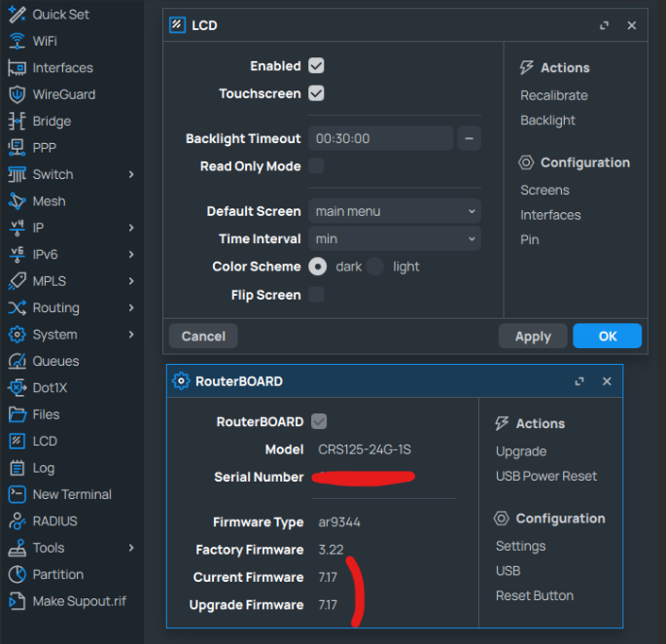
Task: Select the IPv6 icon
Action: tap(17, 255)
